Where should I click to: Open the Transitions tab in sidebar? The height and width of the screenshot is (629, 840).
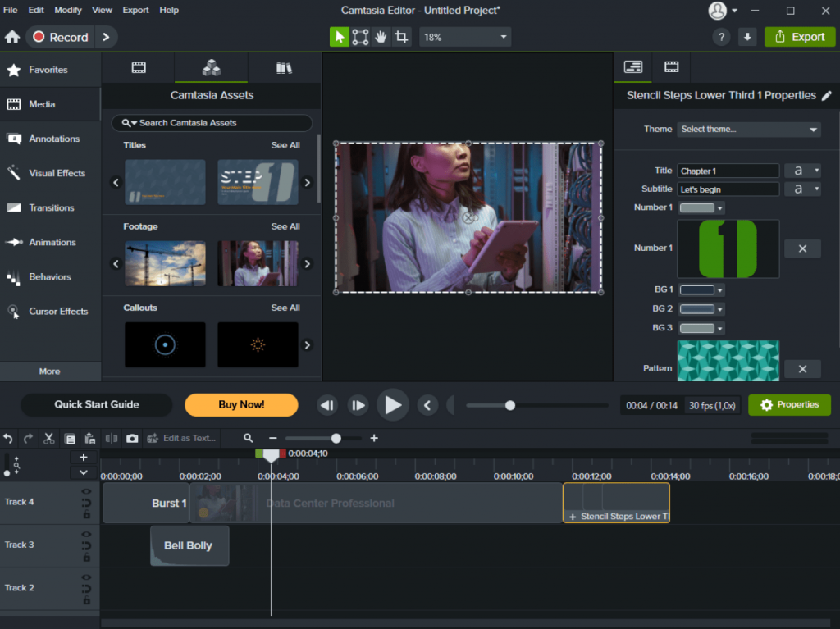click(x=51, y=208)
